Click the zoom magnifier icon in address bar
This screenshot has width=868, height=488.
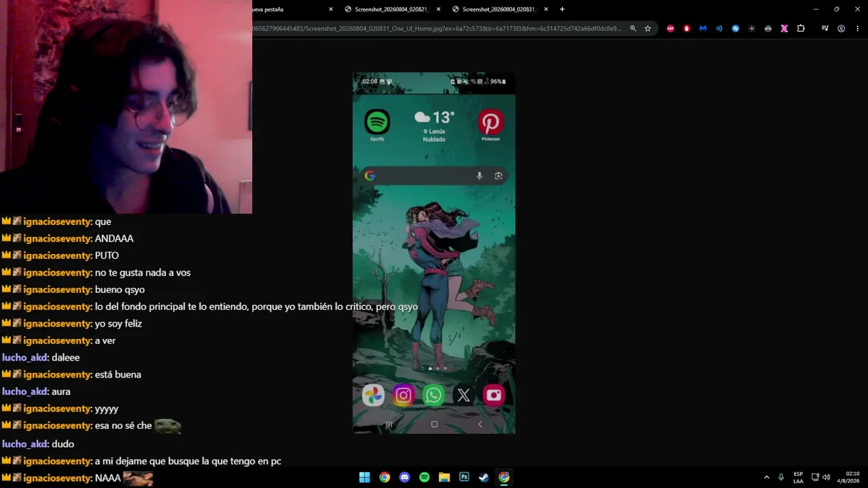click(633, 28)
